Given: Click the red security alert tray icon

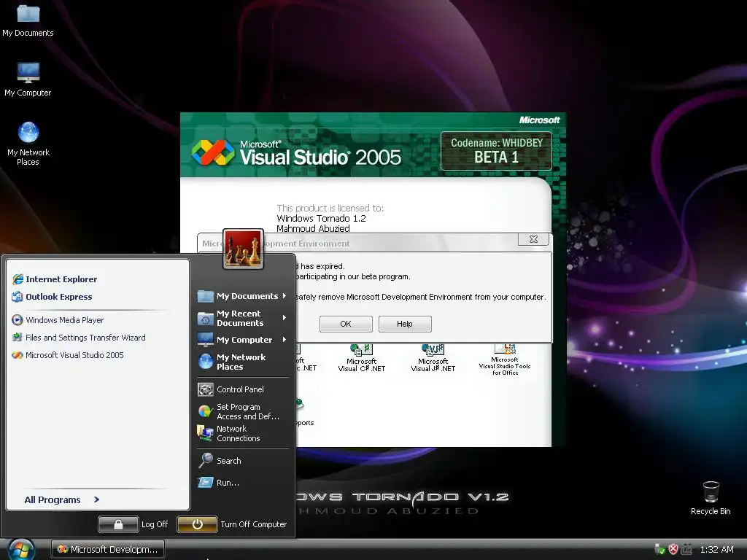Looking at the screenshot, I should click(673, 550).
